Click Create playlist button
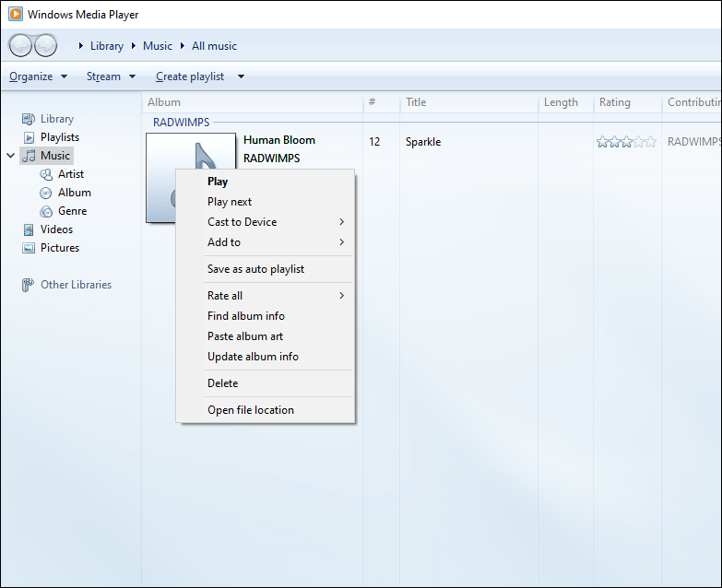Image resolution: width=722 pixels, height=588 pixels. 190,76
